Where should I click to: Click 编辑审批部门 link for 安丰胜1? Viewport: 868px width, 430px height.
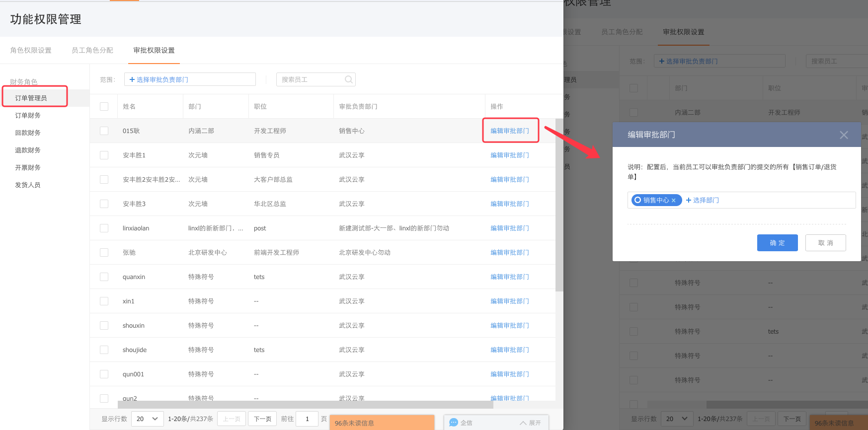(x=509, y=155)
